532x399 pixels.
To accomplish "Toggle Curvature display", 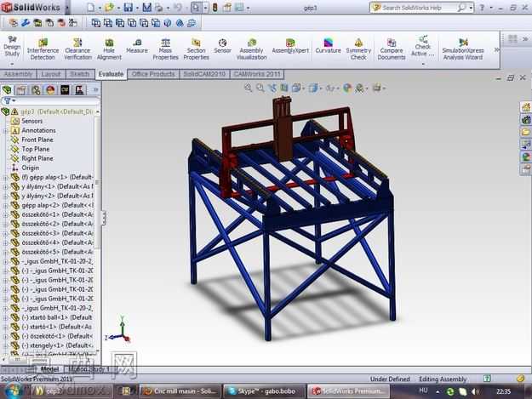I will (x=328, y=46).
